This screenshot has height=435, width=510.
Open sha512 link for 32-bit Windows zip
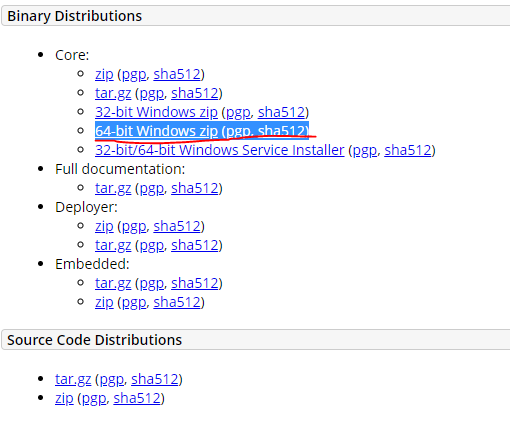(x=281, y=112)
